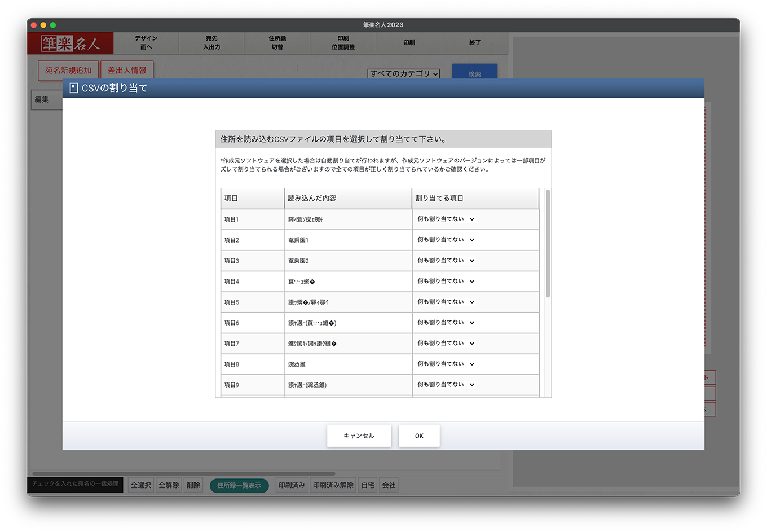Mark as 印刷済み
Image resolution: width=767 pixels, height=532 pixels.
tap(292, 485)
